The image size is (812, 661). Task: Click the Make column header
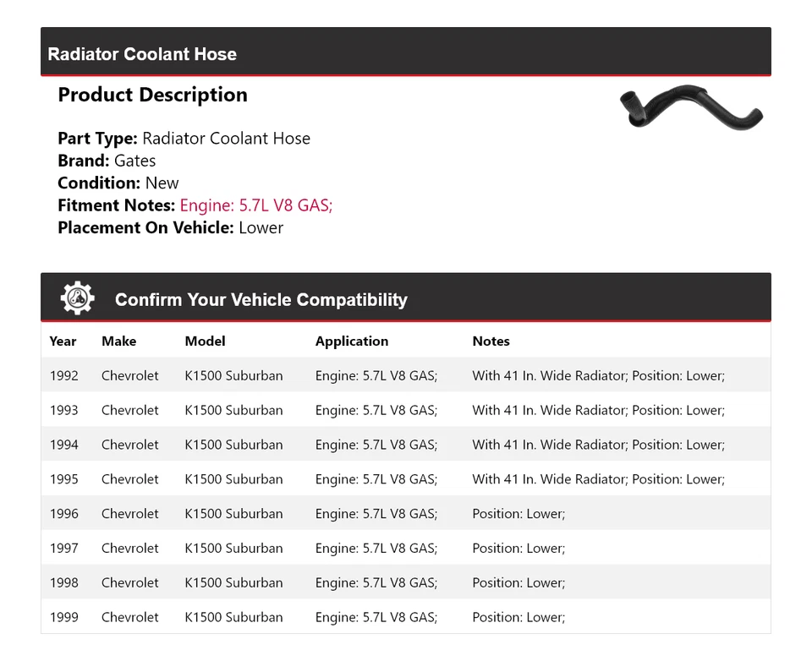(x=118, y=341)
